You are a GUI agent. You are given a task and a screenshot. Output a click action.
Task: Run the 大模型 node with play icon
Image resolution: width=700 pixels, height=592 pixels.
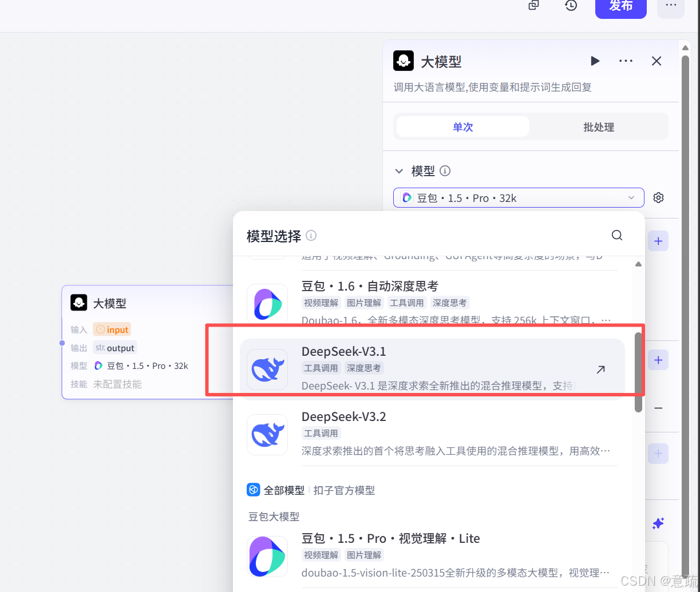tap(595, 61)
